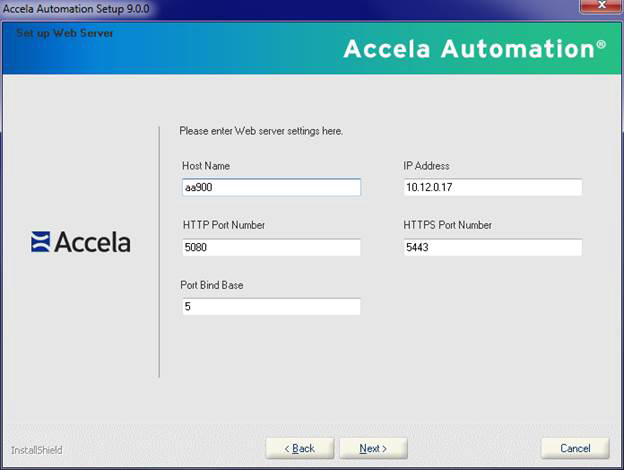Click the Port Bind Base label
Screen dimensions: 624x470
click(212, 285)
